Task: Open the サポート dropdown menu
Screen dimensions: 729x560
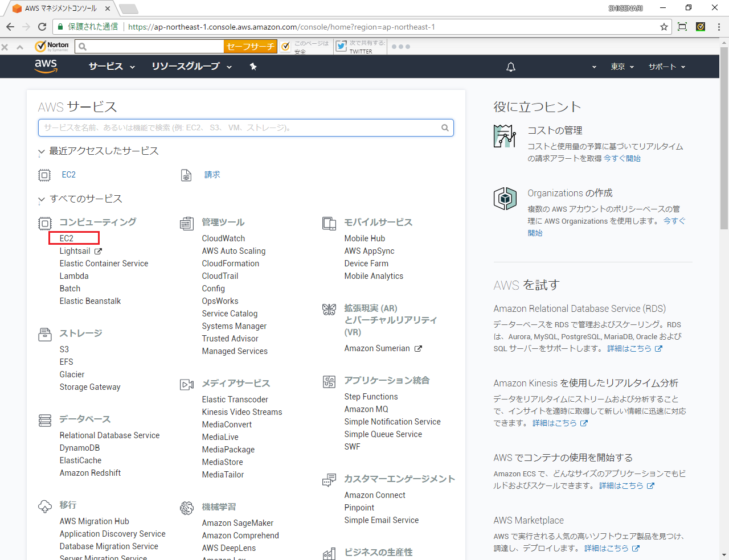Action: click(x=667, y=67)
